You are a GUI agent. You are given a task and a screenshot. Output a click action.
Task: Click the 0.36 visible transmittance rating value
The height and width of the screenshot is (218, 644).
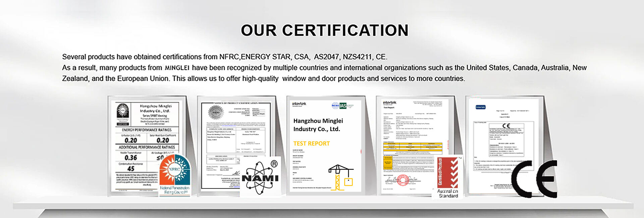click(x=131, y=158)
